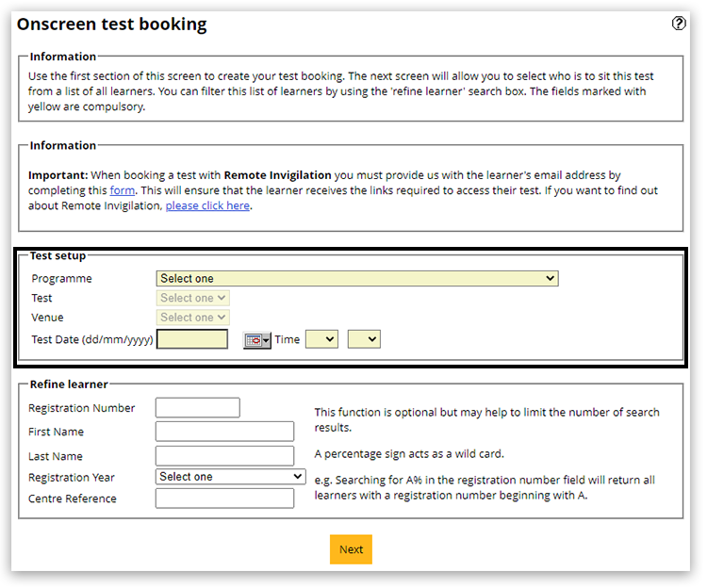Click the 'Onscreen test booking' heading
Image resolution: width=707 pixels, height=588 pixels.
111,24
